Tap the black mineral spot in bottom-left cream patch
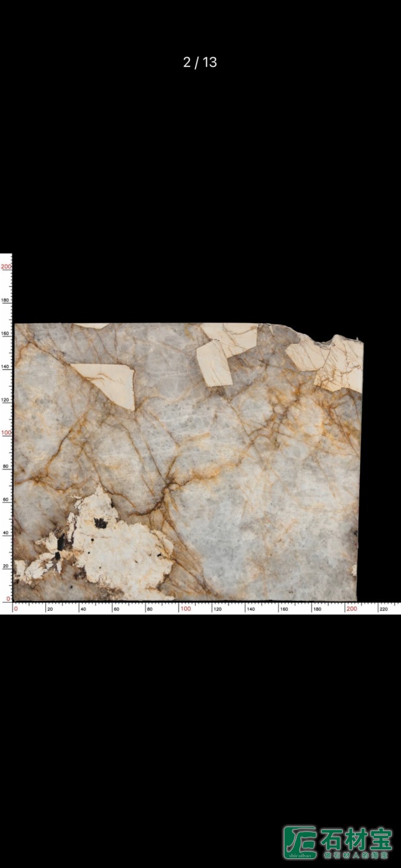This screenshot has height=868, width=401. click(x=100, y=523)
